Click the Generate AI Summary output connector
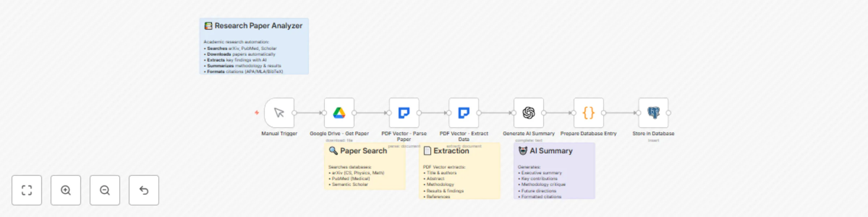This screenshot has height=217, width=868. coord(544,113)
